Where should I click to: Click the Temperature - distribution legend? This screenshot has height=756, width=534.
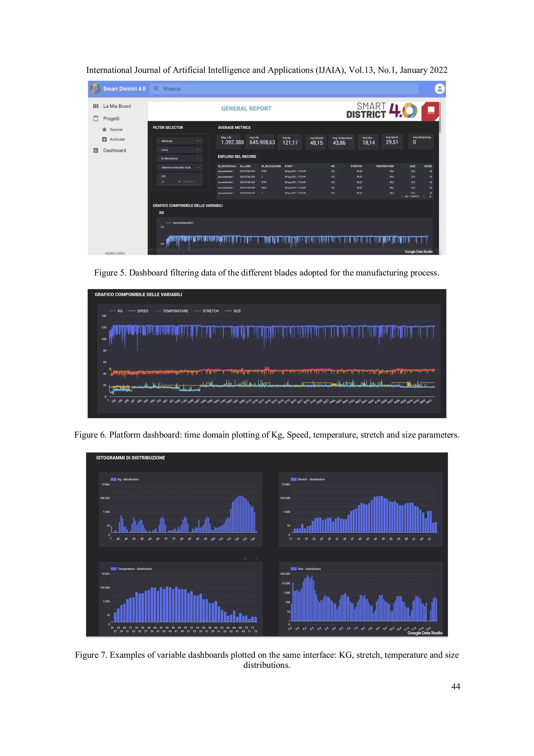tap(131, 569)
